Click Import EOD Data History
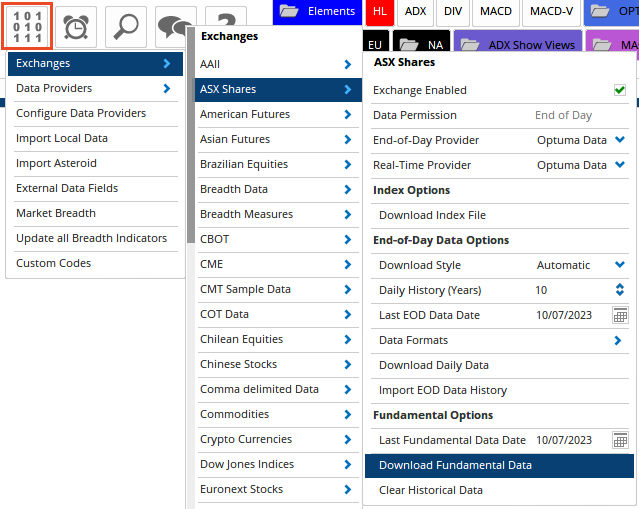Screen dimensions: 639x509 pyautogui.click(x=500, y=390)
